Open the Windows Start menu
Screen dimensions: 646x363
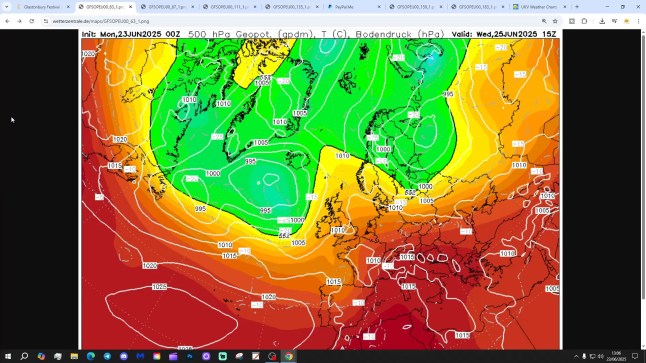click(8, 356)
